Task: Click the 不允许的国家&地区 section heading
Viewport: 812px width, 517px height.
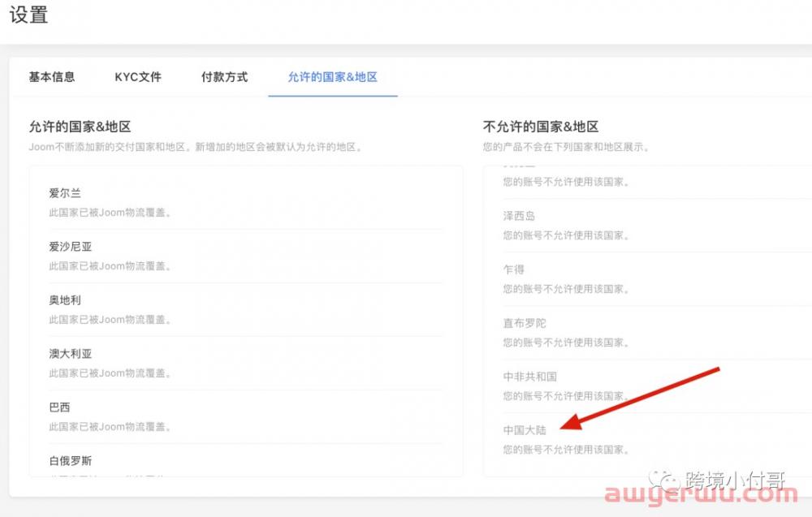Action: [x=541, y=127]
